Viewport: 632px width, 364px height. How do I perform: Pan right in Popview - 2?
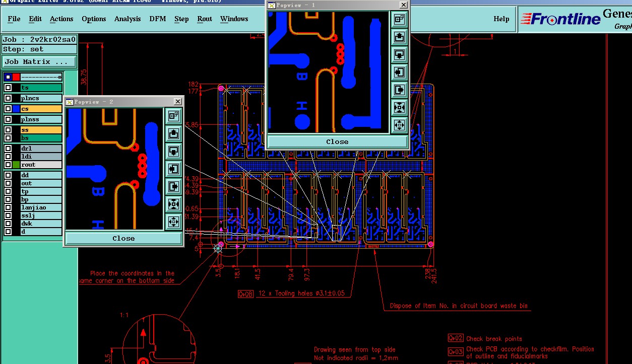point(173,186)
